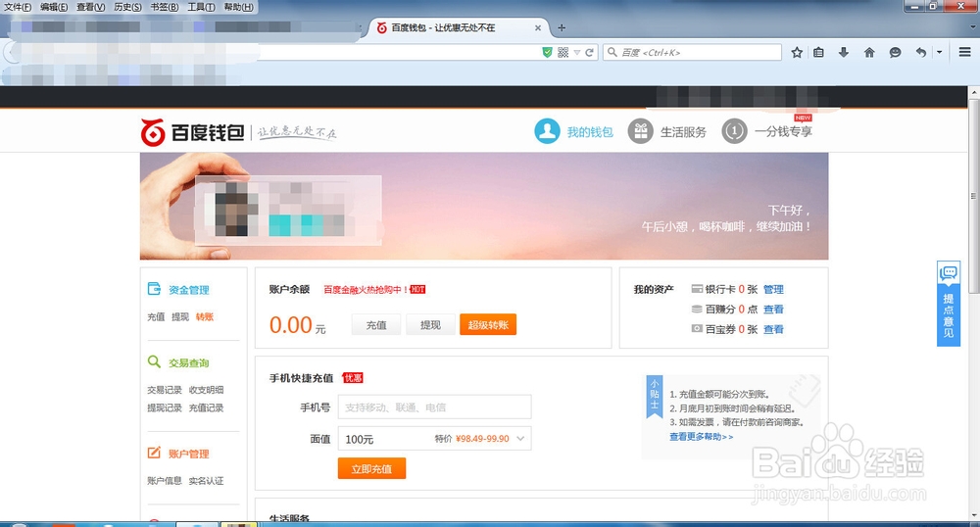Click the 百度钱包 logo
The width and height of the screenshot is (980, 527).
192,132
